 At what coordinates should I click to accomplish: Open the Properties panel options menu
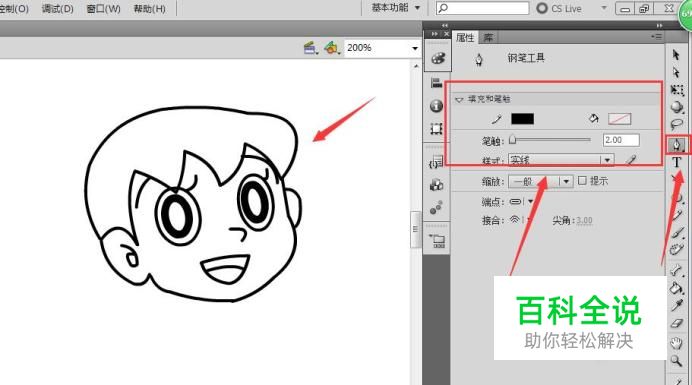(x=656, y=37)
